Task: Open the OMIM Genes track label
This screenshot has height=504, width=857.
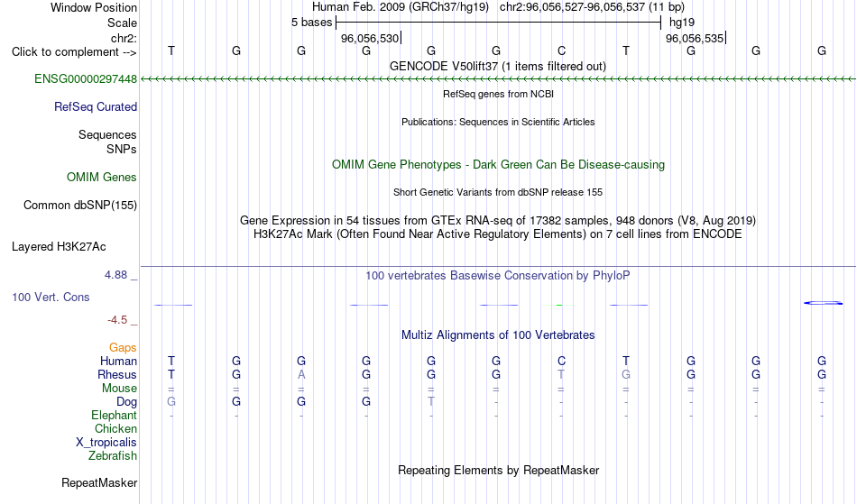Action: click(101, 178)
